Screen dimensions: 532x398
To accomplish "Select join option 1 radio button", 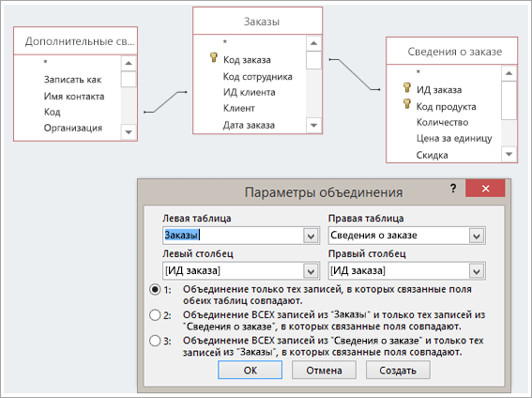I will 155,289.
